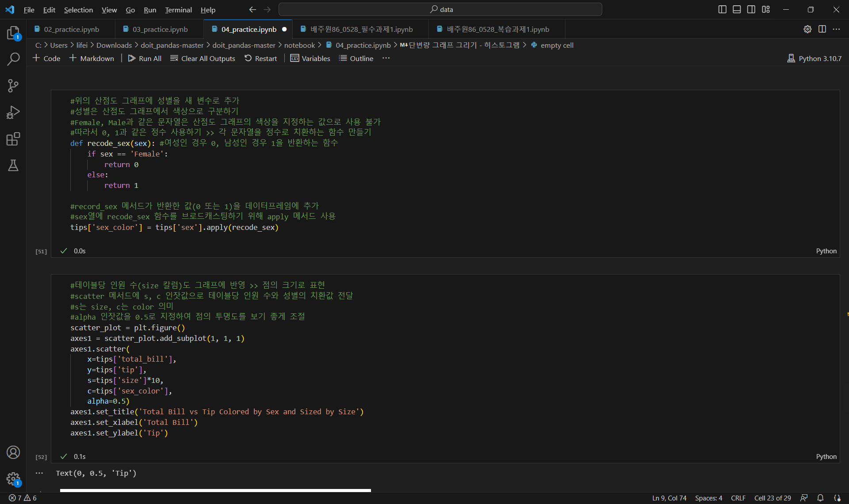This screenshot has height=504, width=849.
Task: Click the errors and warnings status indicator
Action: (23, 498)
